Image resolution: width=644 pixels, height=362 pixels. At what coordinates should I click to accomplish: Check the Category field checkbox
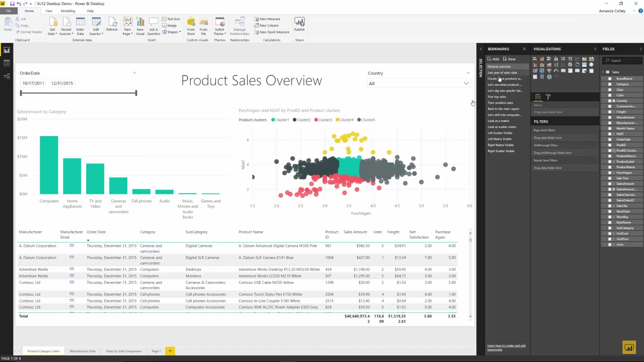[610, 84]
